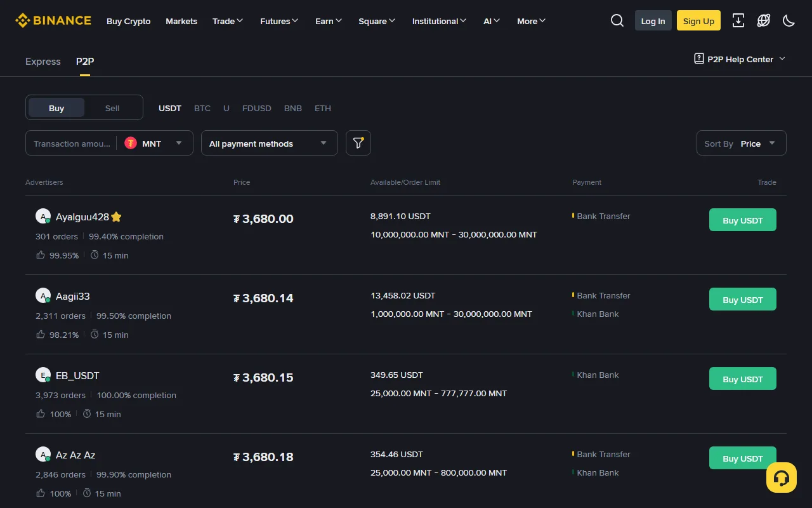Expand the Square menu
Viewport: 812px width, 508px height.
tap(377, 21)
